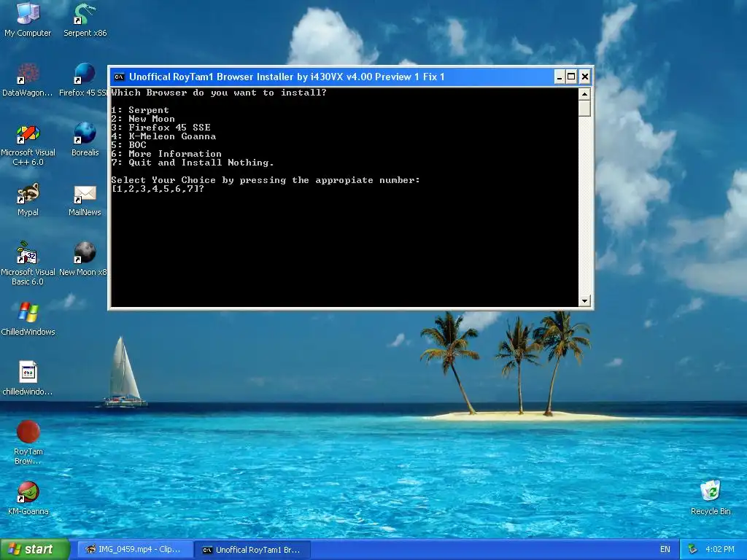Open the My Computer desktop icon
This screenshot has width=747, height=560.
pyautogui.click(x=28, y=19)
